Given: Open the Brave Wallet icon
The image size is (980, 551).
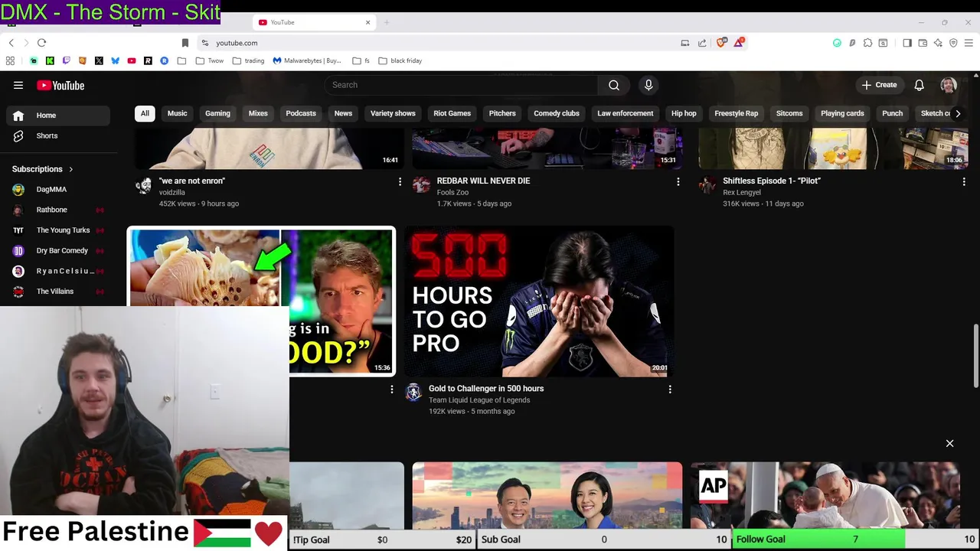Looking at the screenshot, I should pos(923,43).
